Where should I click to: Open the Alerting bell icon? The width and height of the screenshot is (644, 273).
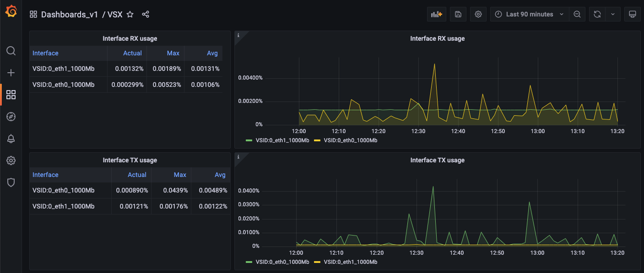click(x=11, y=139)
